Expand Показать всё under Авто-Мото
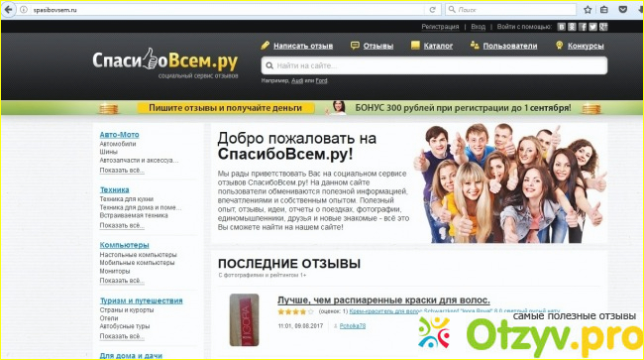The height and width of the screenshot is (360, 644). [x=122, y=171]
